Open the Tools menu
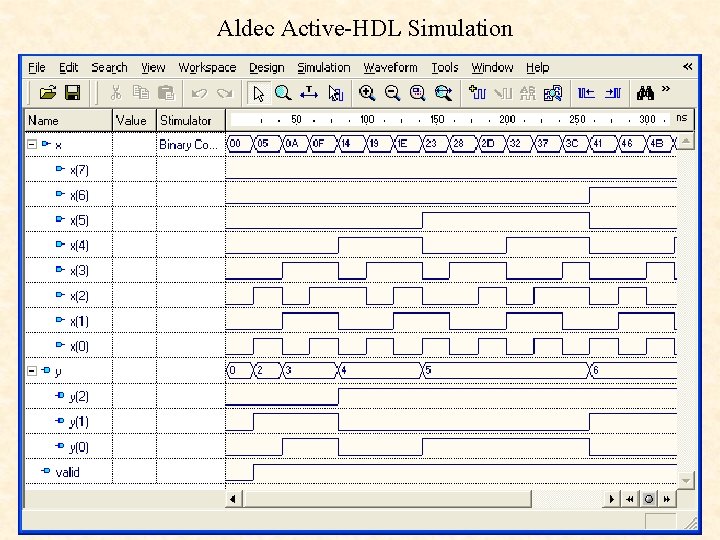This screenshot has height=540, width=720. 444,68
